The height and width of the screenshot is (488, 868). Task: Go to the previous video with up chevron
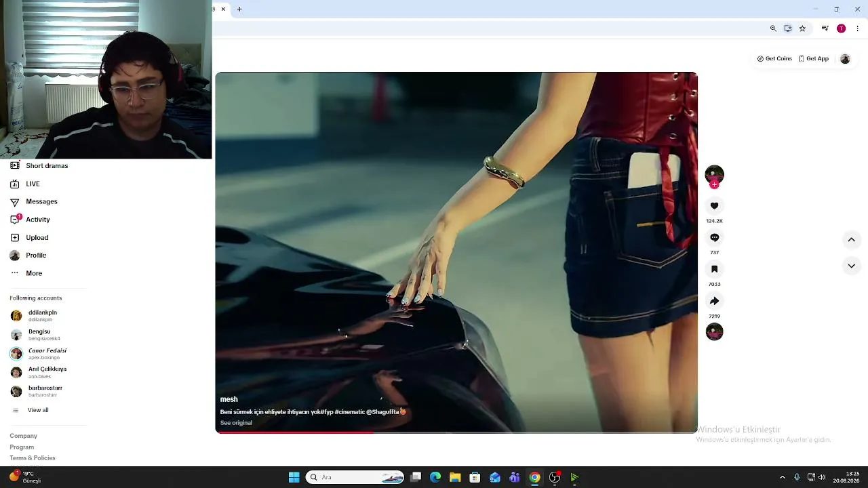851,239
